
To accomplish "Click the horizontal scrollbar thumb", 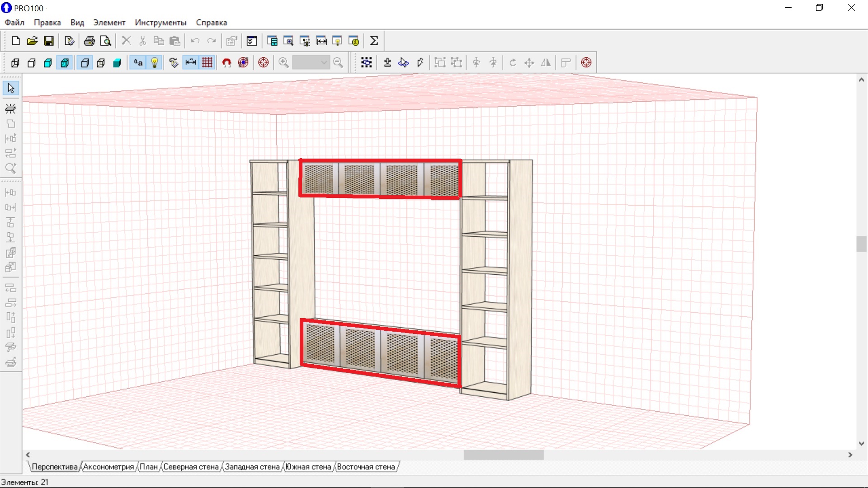I will (x=503, y=455).
